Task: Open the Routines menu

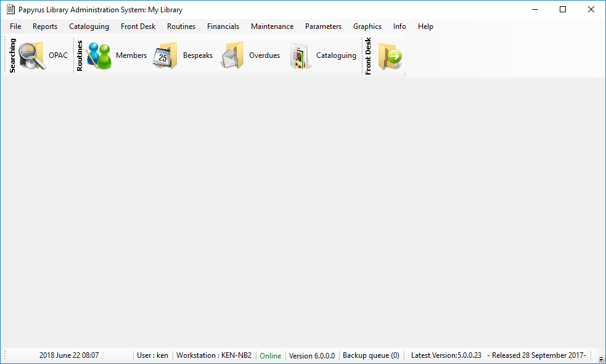Action: 181,26
